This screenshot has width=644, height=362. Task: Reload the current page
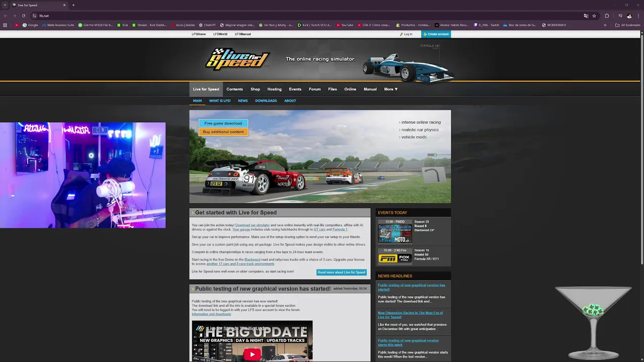point(23,16)
